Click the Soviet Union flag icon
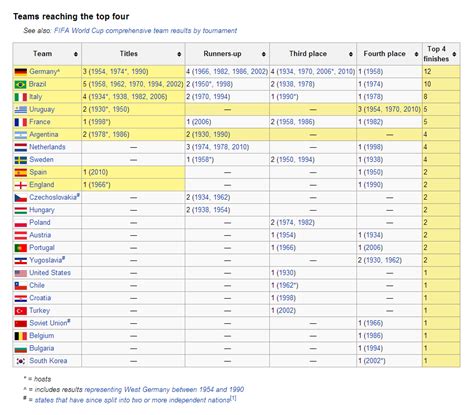 tap(21, 323)
